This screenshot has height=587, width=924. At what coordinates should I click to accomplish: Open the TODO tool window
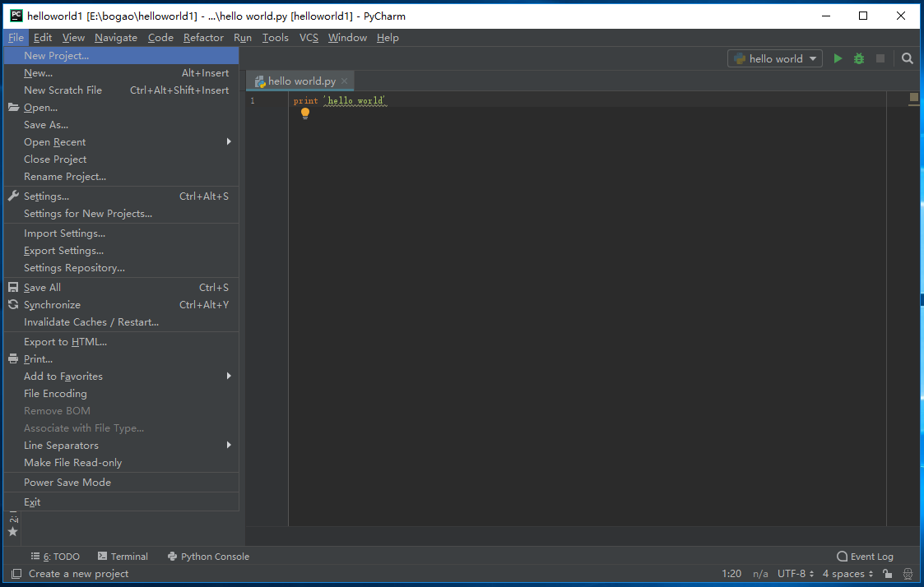[55, 557]
